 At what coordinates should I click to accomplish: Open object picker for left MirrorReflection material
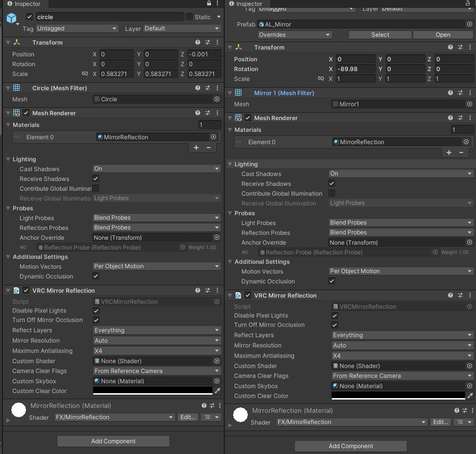click(213, 137)
